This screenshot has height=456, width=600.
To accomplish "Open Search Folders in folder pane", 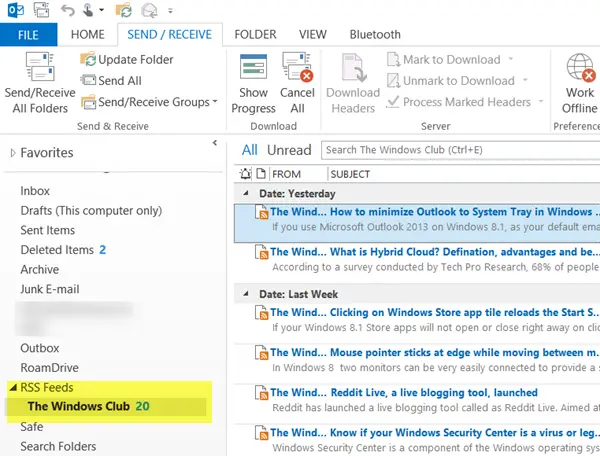I will point(58,446).
